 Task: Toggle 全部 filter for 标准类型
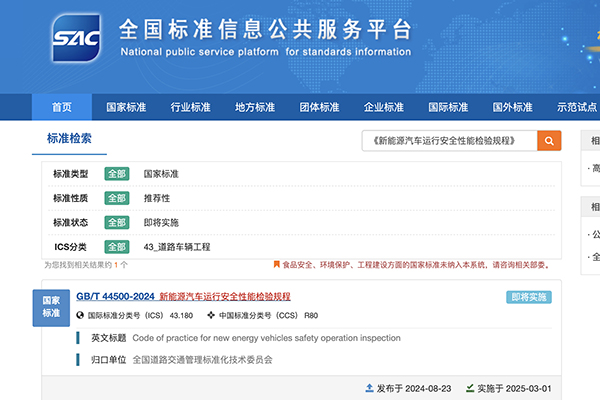click(x=117, y=174)
